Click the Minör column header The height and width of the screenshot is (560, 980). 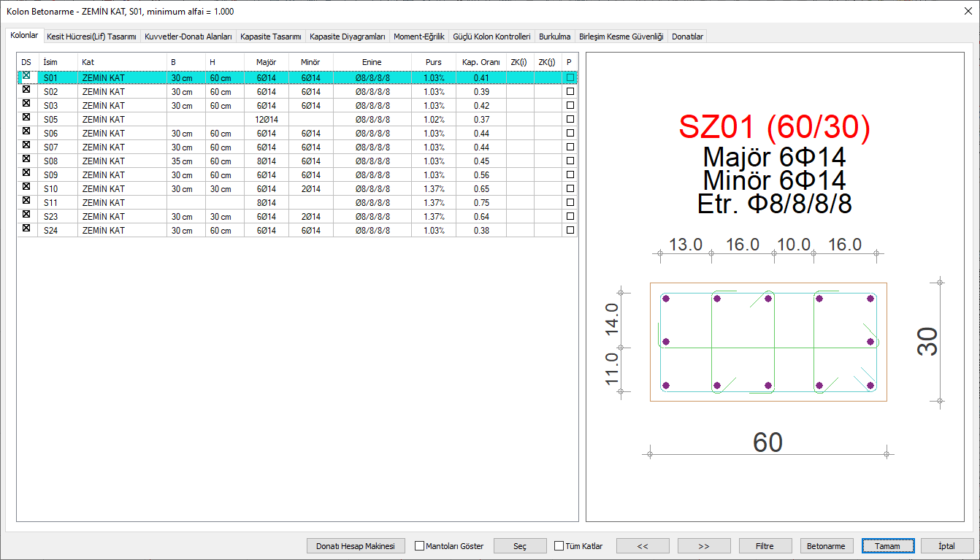311,62
